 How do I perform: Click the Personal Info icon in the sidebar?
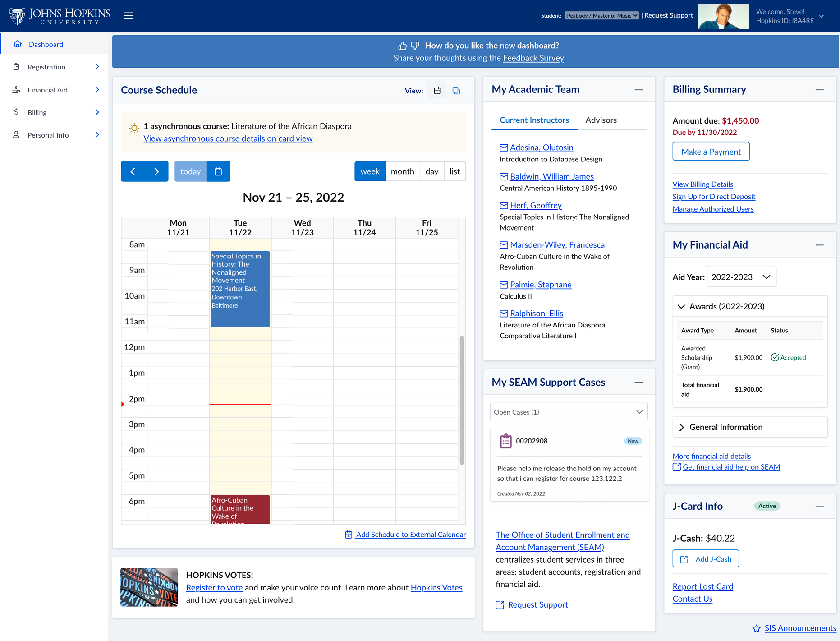pyautogui.click(x=16, y=134)
